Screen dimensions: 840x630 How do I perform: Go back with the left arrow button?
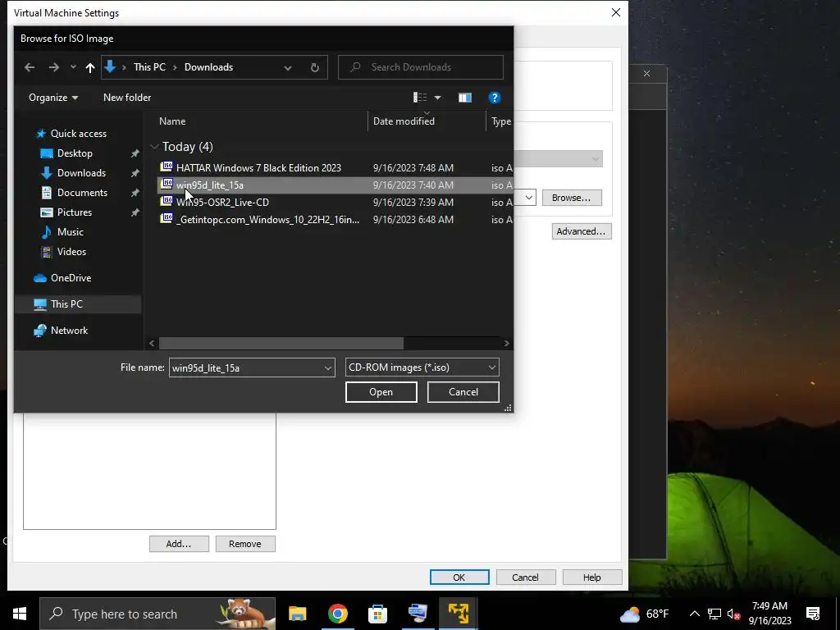[30, 67]
